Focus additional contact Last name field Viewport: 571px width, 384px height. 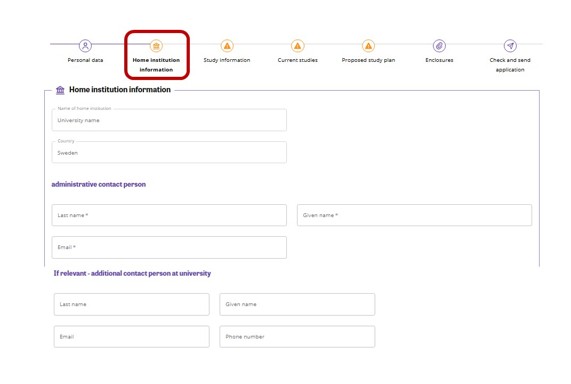pos(131,304)
